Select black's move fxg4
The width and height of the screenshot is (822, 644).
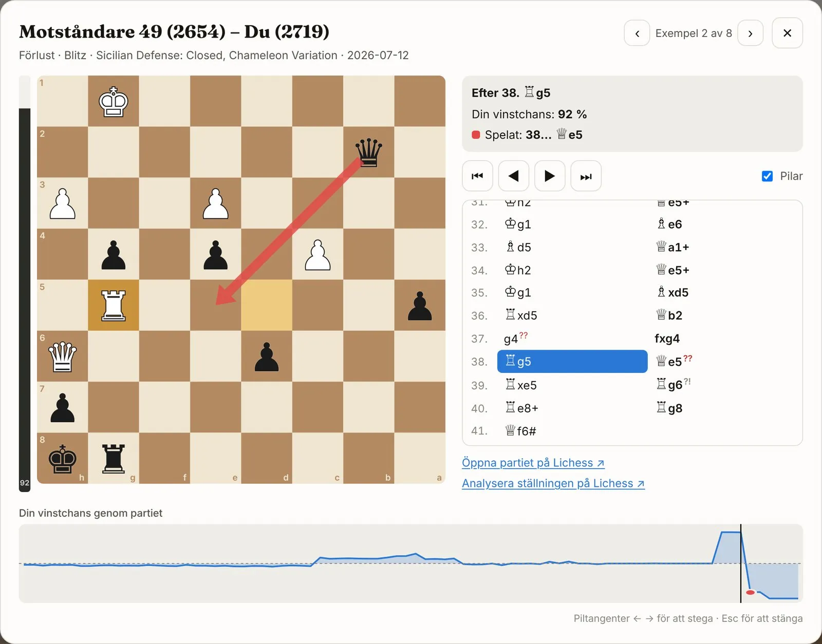[x=667, y=338]
